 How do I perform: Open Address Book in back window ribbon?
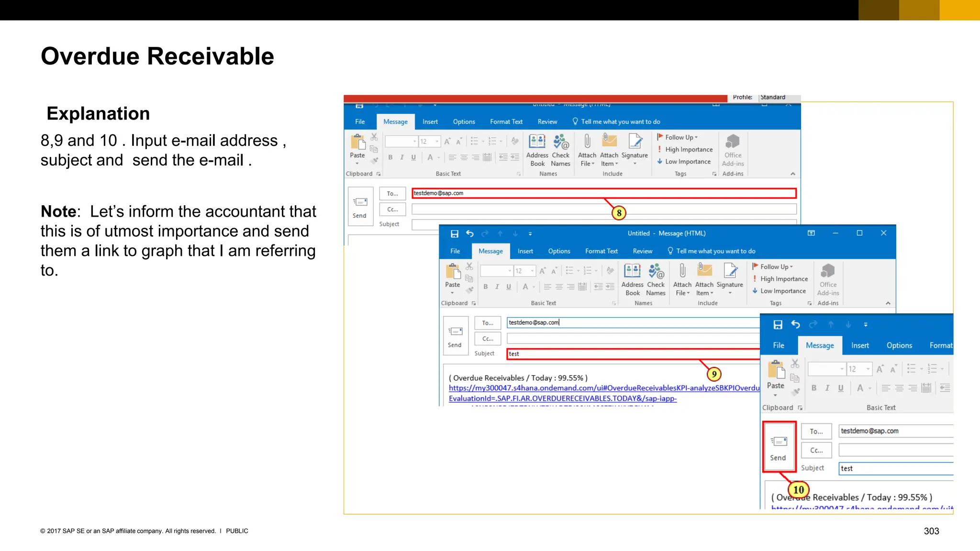537,150
